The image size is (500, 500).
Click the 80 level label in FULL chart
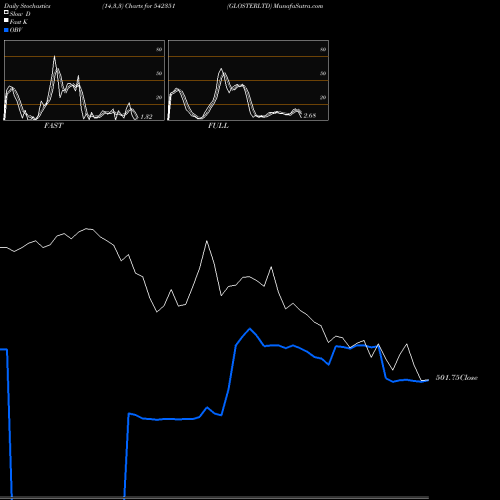pos(323,49)
